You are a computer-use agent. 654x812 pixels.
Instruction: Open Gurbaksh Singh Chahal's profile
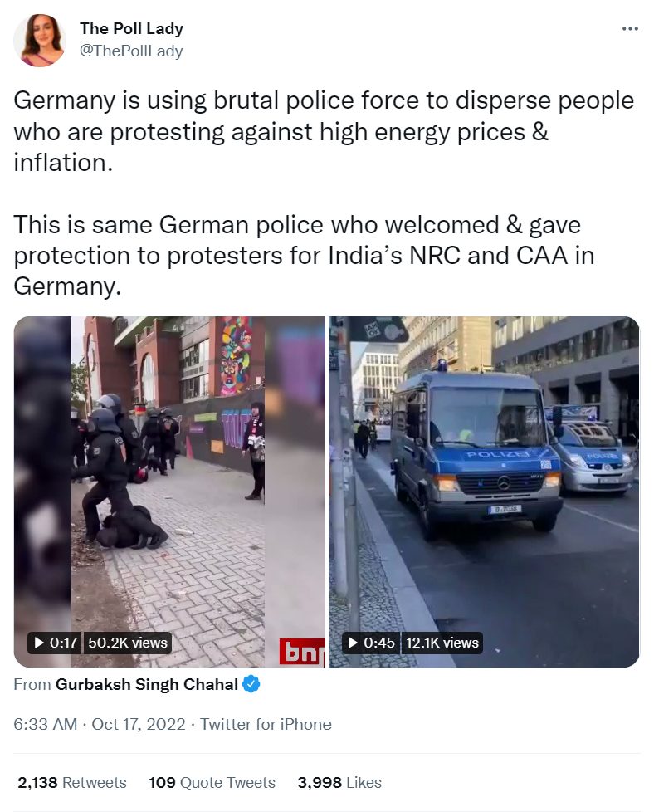[147, 685]
